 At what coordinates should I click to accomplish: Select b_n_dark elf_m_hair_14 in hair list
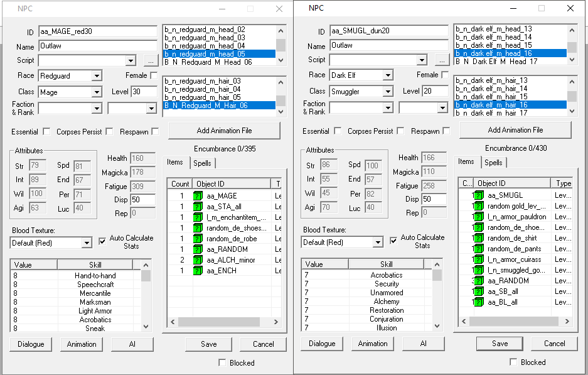pos(510,89)
